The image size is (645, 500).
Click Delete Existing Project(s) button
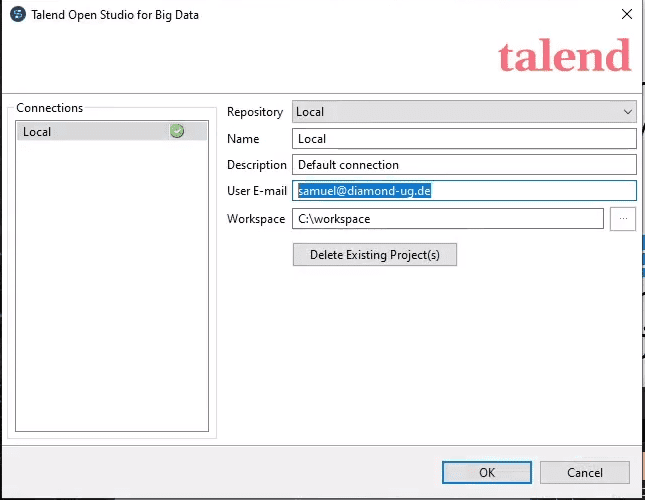point(375,255)
